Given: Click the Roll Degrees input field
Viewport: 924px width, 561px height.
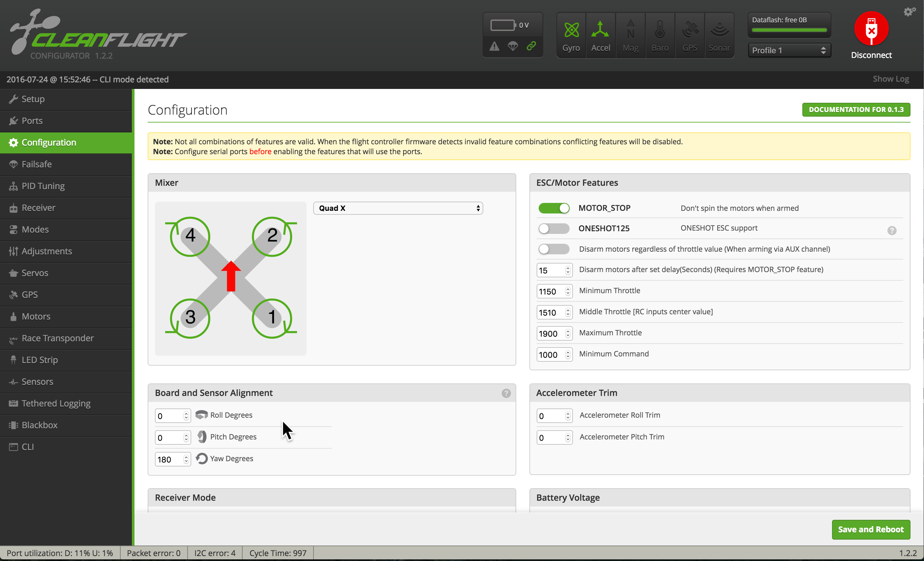Looking at the screenshot, I should (172, 416).
